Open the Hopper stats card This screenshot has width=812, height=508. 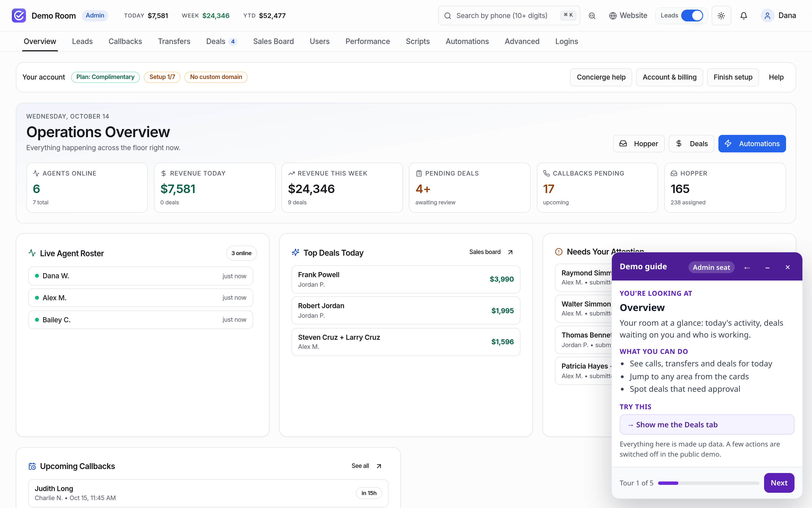pos(725,188)
